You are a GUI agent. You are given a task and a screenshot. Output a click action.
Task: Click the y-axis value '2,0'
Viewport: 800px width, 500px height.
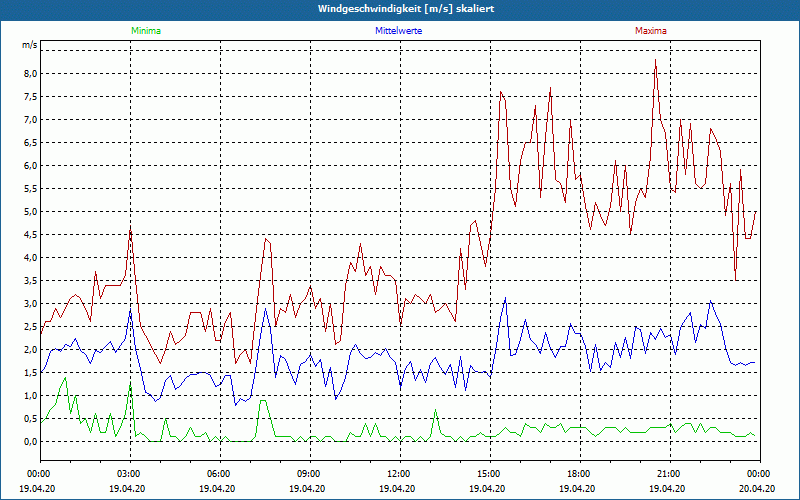[x=31, y=350]
